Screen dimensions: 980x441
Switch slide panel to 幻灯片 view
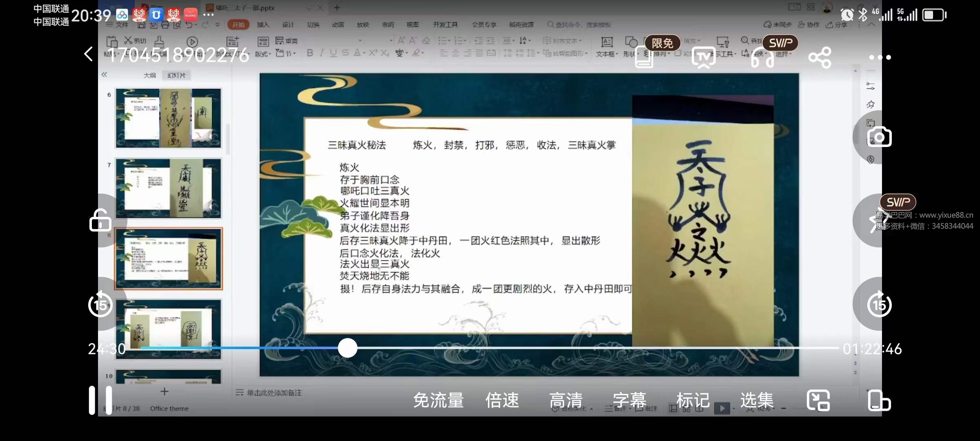(x=176, y=75)
